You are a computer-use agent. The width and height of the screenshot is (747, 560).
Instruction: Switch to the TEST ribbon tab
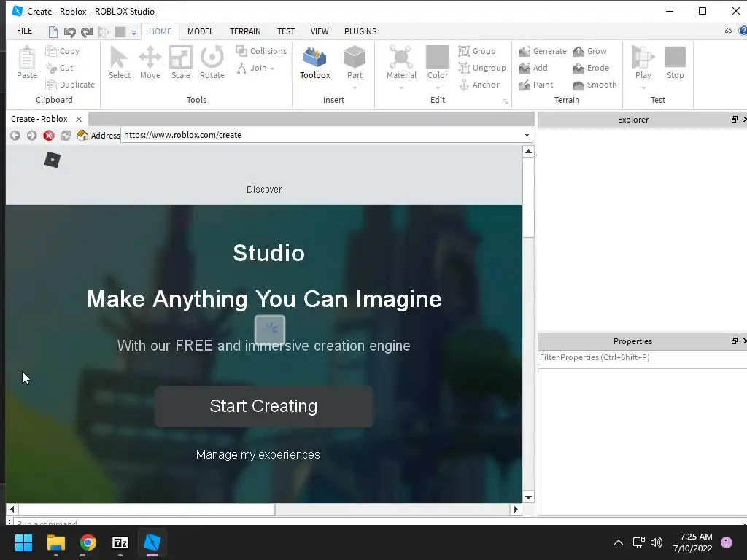click(x=286, y=31)
